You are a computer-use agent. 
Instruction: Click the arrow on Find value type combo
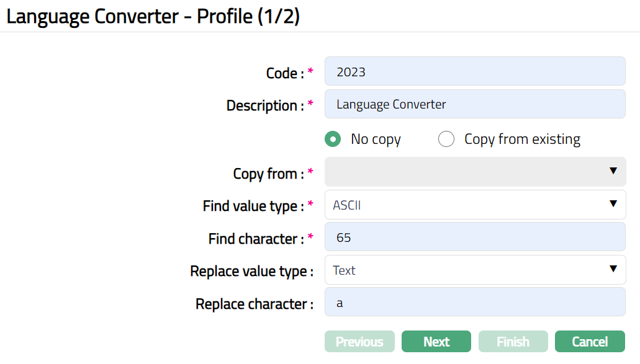[613, 204]
